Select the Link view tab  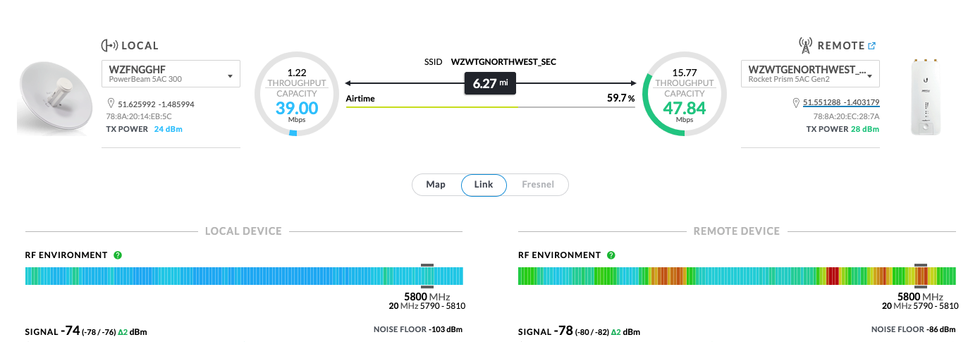point(484,185)
